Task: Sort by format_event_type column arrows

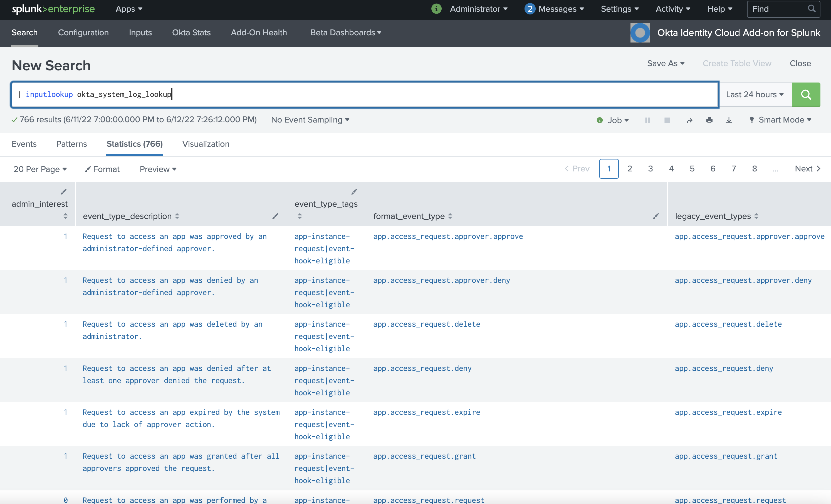Action: pos(450,216)
